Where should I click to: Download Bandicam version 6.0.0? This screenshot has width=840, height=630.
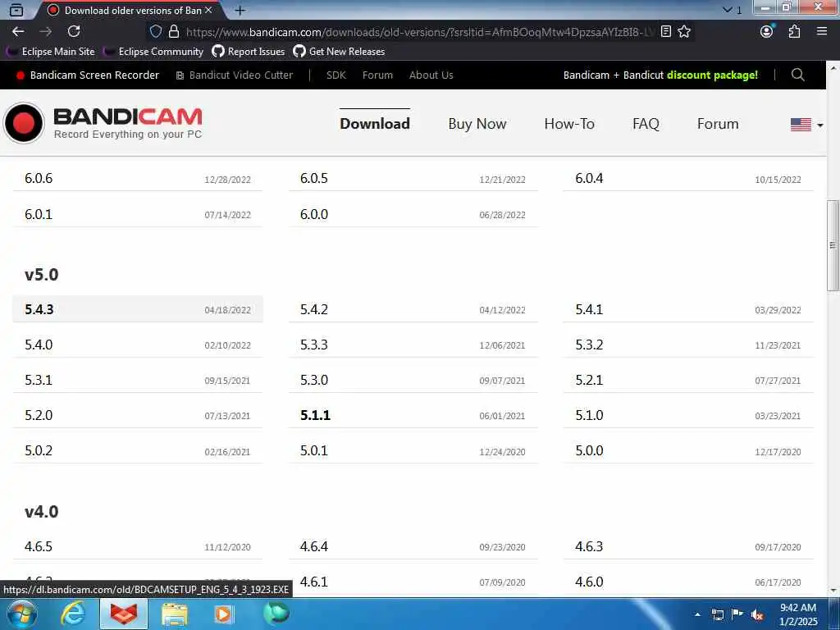click(413, 214)
